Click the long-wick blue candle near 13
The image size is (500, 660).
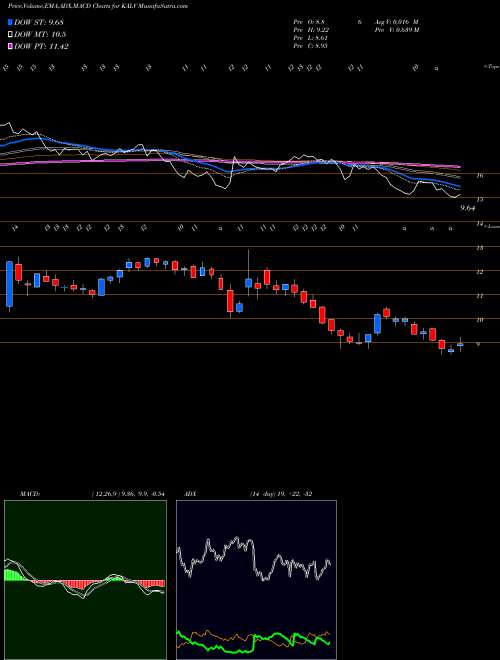[249, 283]
